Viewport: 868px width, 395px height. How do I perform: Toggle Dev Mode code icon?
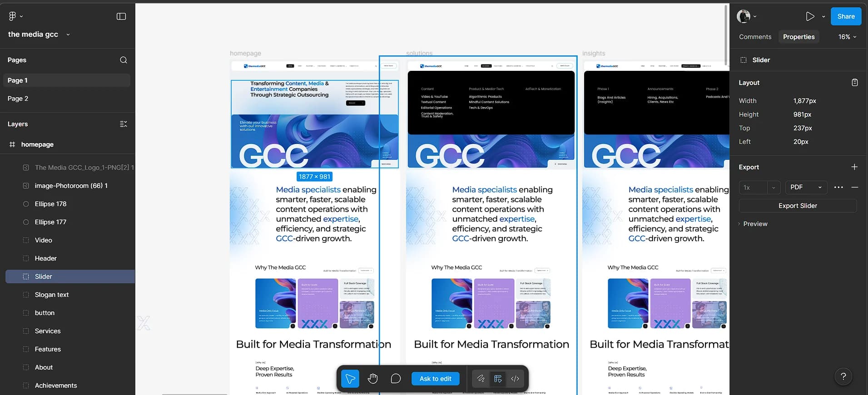point(515,379)
